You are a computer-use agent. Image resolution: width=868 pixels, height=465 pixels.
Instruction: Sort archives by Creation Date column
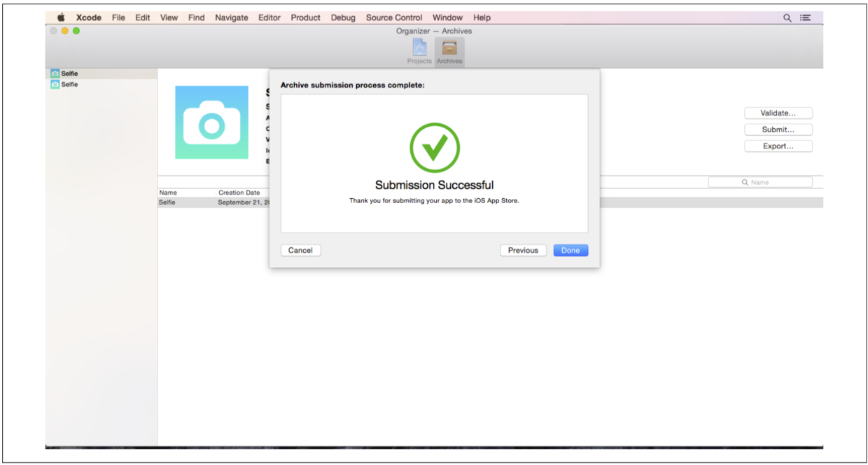(x=239, y=193)
